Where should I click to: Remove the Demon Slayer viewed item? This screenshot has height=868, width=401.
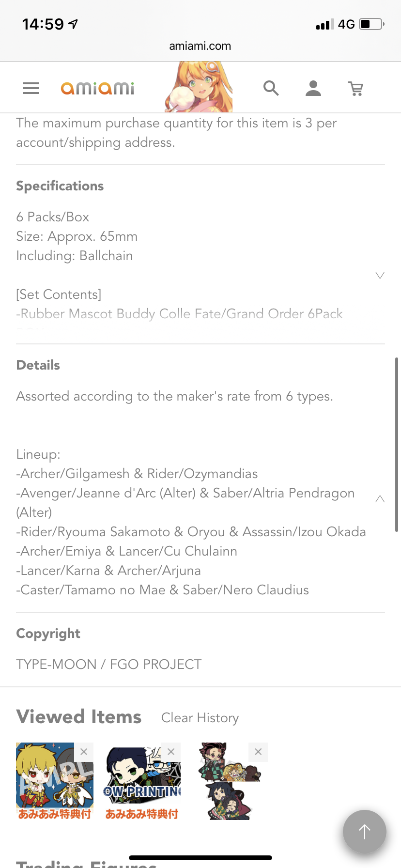click(x=258, y=752)
